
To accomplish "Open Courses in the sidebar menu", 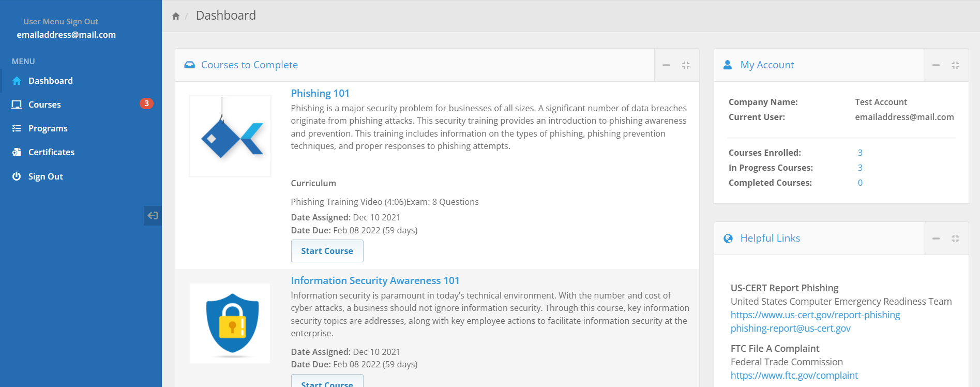I will [x=44, y=105].
